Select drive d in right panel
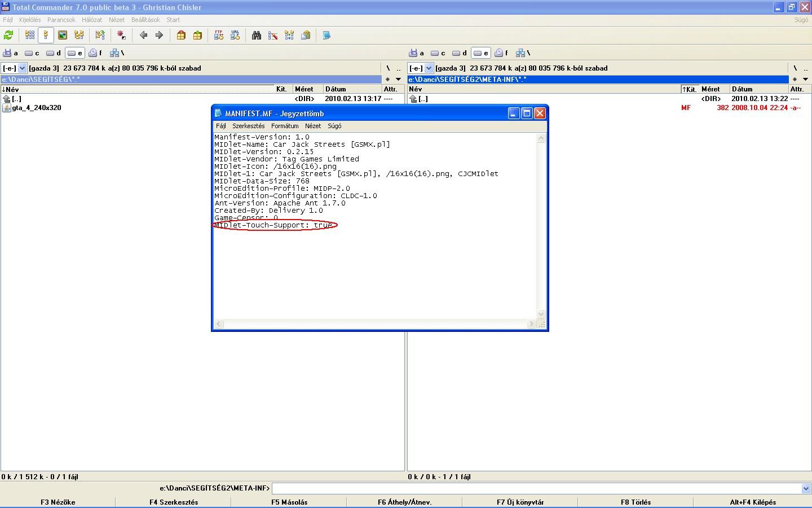 click(x=459, y=53)
